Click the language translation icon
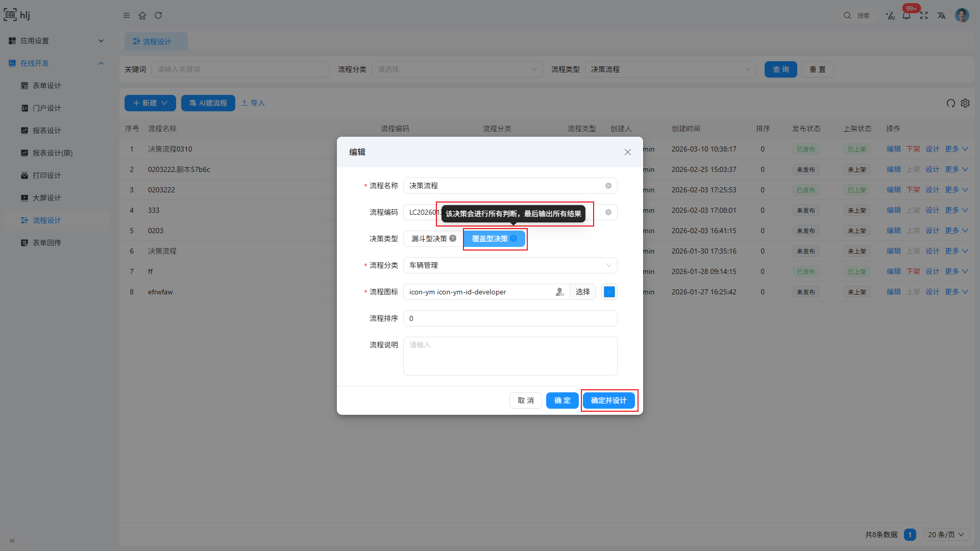The image size is (980, 551). (941, 15)
